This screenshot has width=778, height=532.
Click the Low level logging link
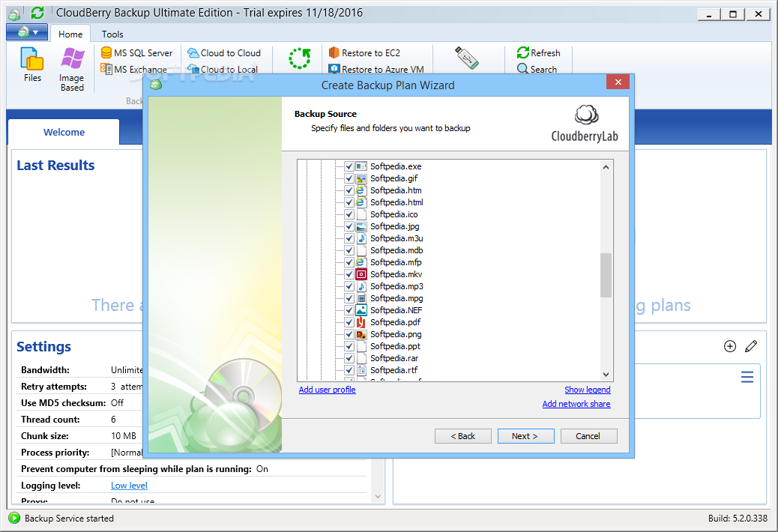point(129,486)
